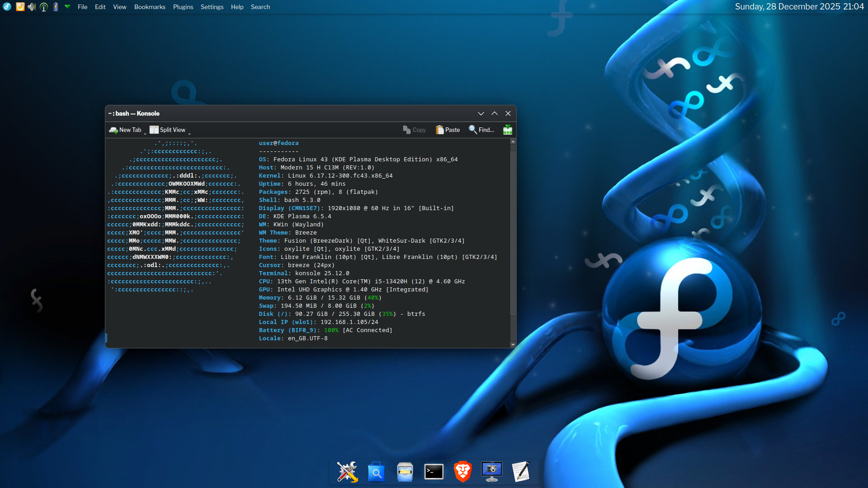Viewport: 868px width, 488px height.
Task: Launch Brave browser from the dock
Action: click(463, 472)
